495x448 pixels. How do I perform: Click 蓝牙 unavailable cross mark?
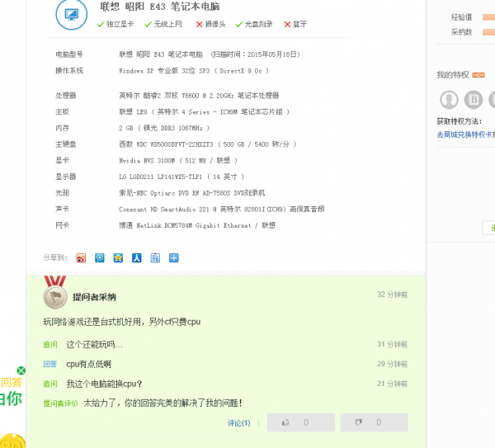pyautogui.click(x=287, y=24)
